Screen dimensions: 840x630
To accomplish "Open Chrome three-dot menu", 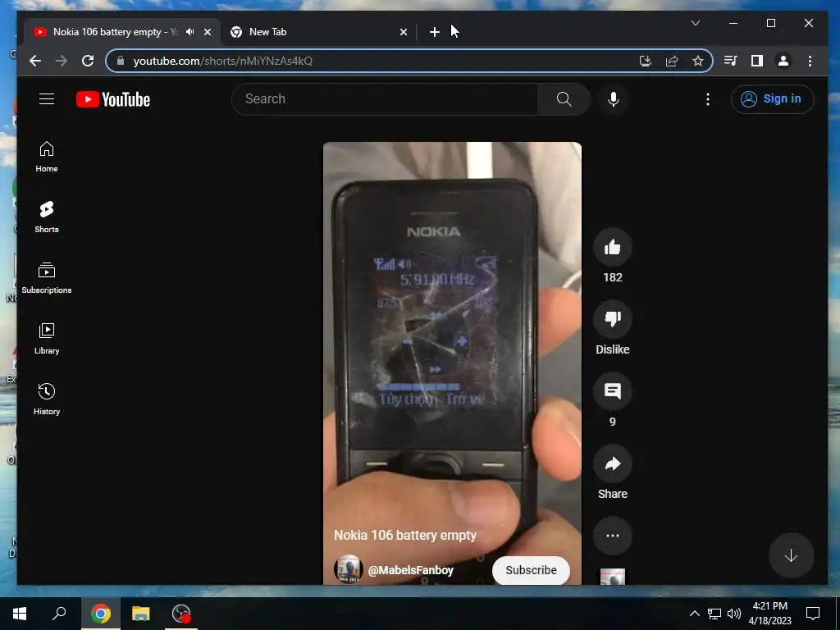I will click(810, 61).
